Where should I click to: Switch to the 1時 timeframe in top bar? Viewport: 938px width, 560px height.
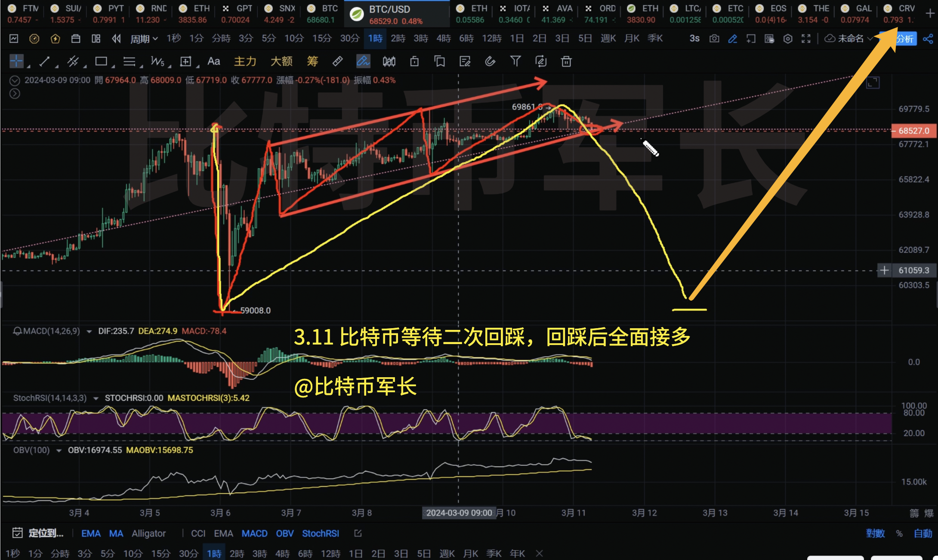coord(375,39)
